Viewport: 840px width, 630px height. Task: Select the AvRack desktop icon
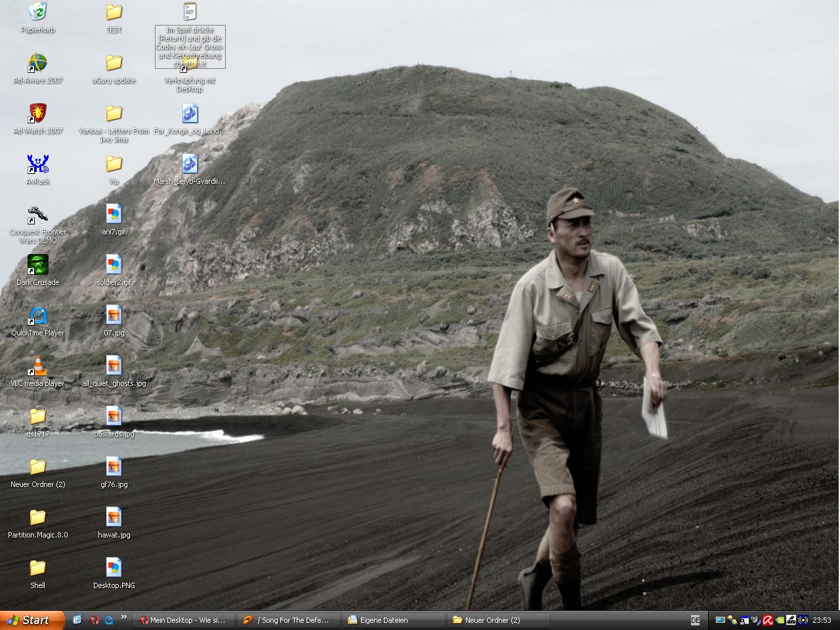point(38,165)
